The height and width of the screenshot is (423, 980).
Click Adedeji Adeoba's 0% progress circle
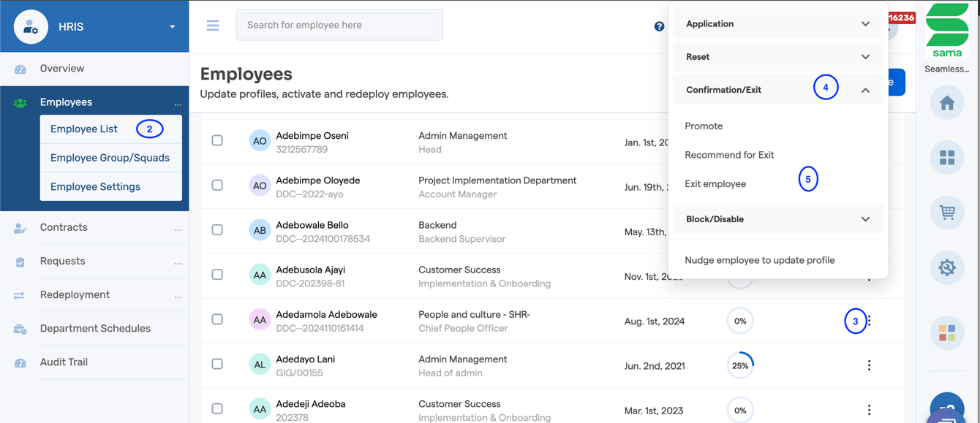click(740, 410)
